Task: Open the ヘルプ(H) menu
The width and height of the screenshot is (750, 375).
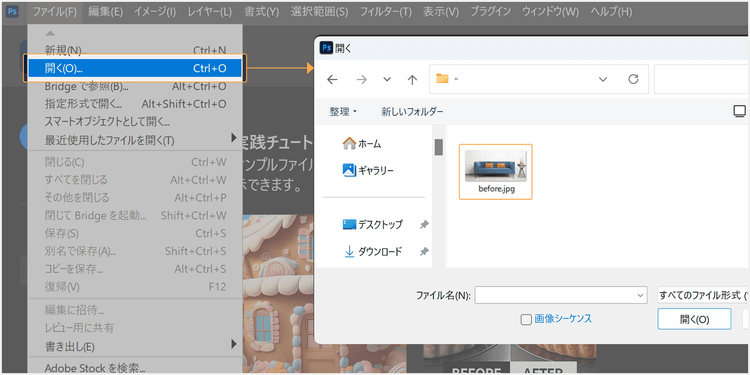Action: 611,12
